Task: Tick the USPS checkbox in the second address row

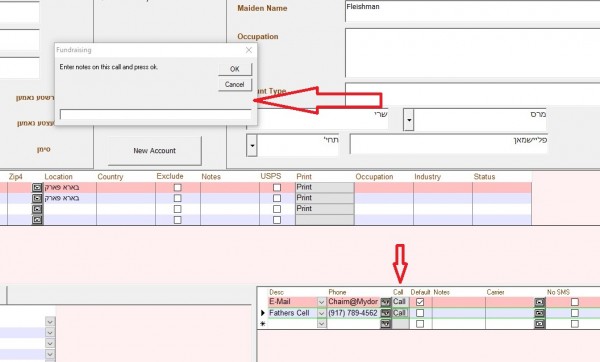Action: [x=277, y=198]
